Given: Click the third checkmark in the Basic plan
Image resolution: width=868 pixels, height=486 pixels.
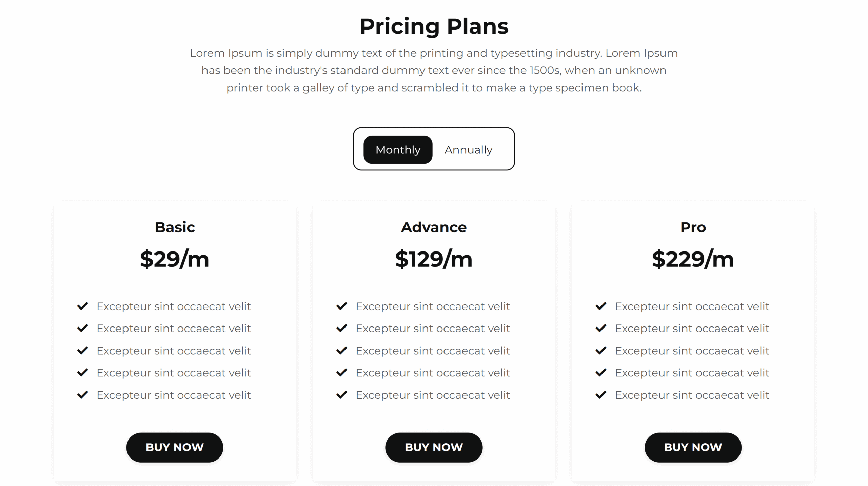Looking at the screenshot, I should 82,350.
